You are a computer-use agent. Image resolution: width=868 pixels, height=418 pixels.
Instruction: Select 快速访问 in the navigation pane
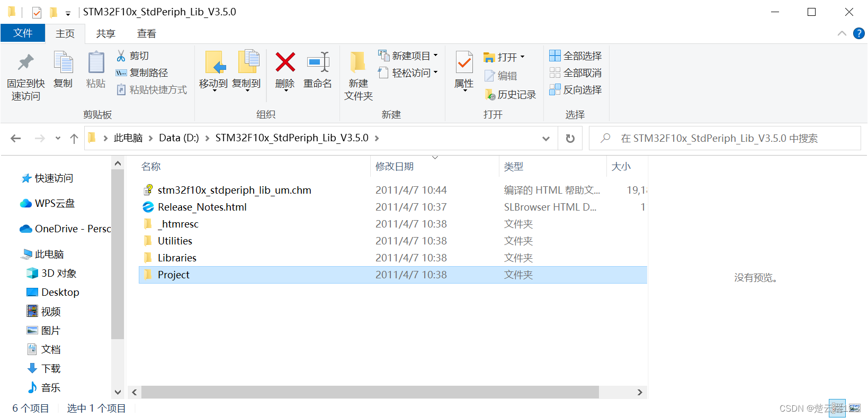click(53, 178)
